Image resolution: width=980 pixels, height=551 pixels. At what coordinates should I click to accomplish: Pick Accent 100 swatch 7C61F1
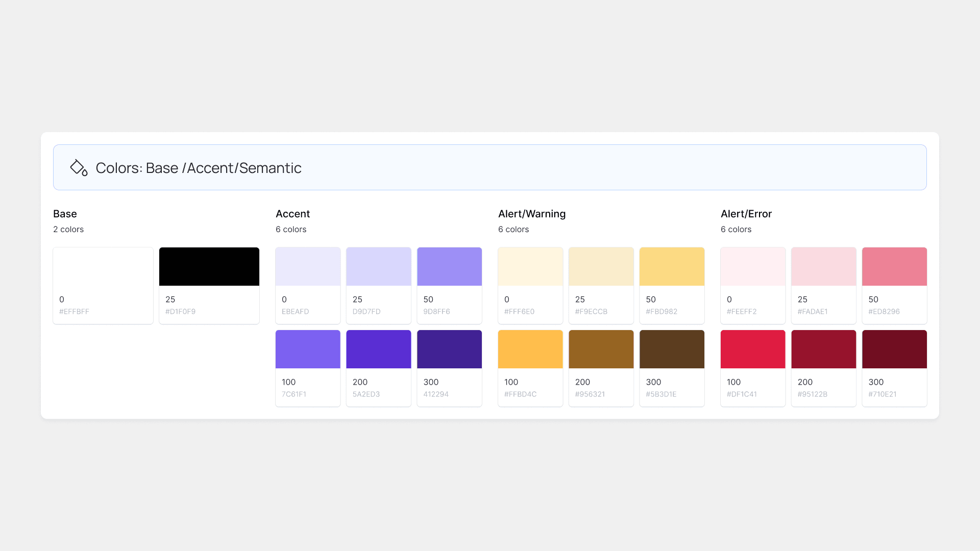(x=308, y=349)
